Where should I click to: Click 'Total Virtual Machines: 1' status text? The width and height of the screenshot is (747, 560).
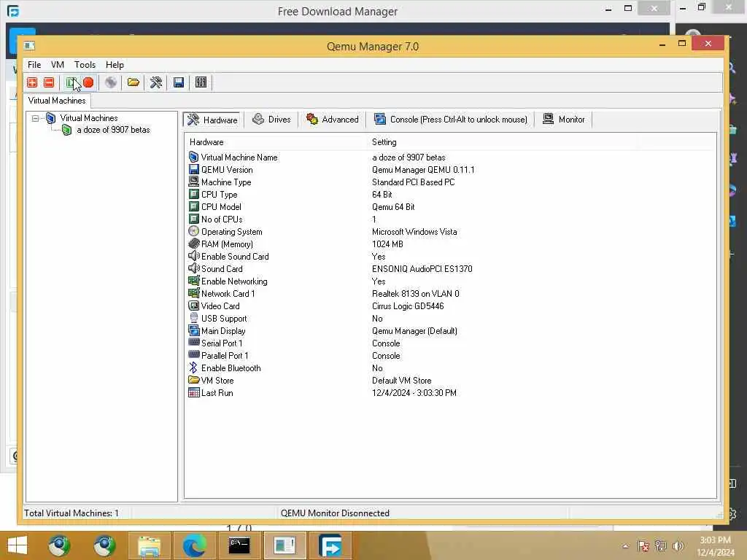[x=71, y=513]
